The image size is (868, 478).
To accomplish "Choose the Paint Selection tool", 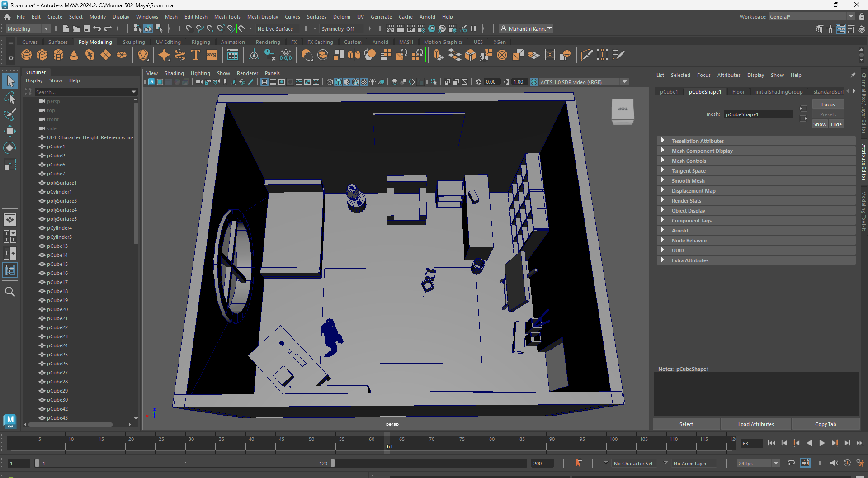I will click(10, 114).
